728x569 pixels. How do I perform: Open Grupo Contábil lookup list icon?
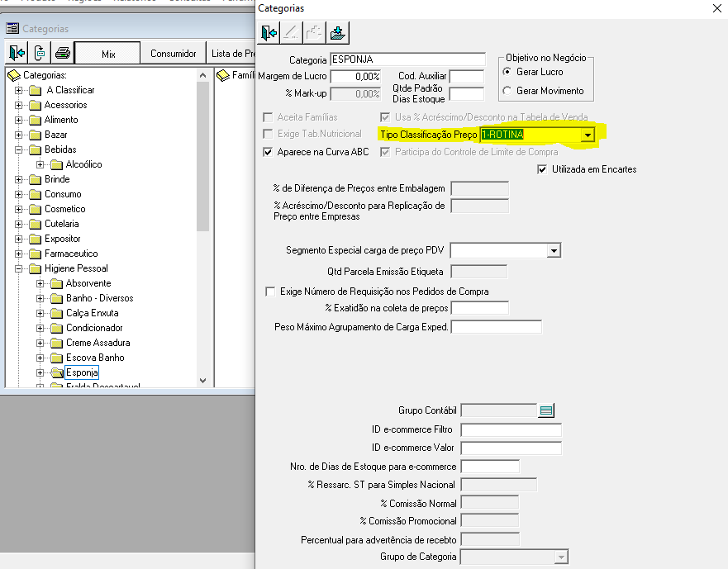coord(546,410)
